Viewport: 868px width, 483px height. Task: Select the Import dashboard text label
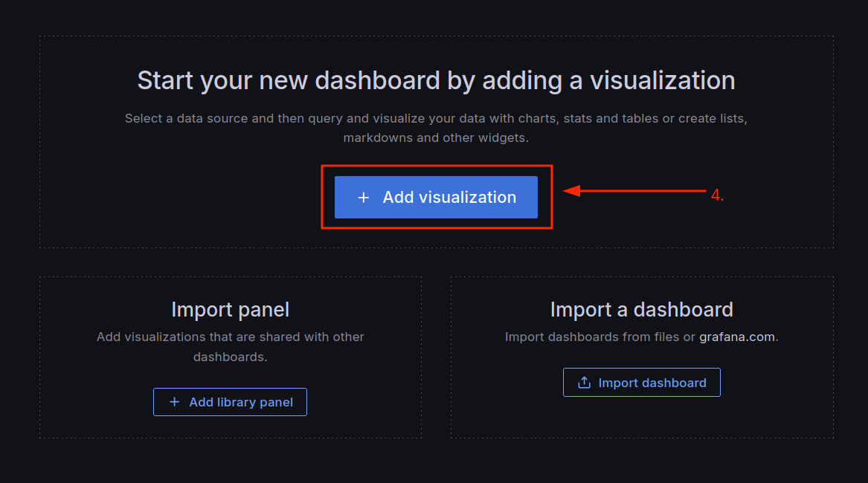click(x=652, y=383)
